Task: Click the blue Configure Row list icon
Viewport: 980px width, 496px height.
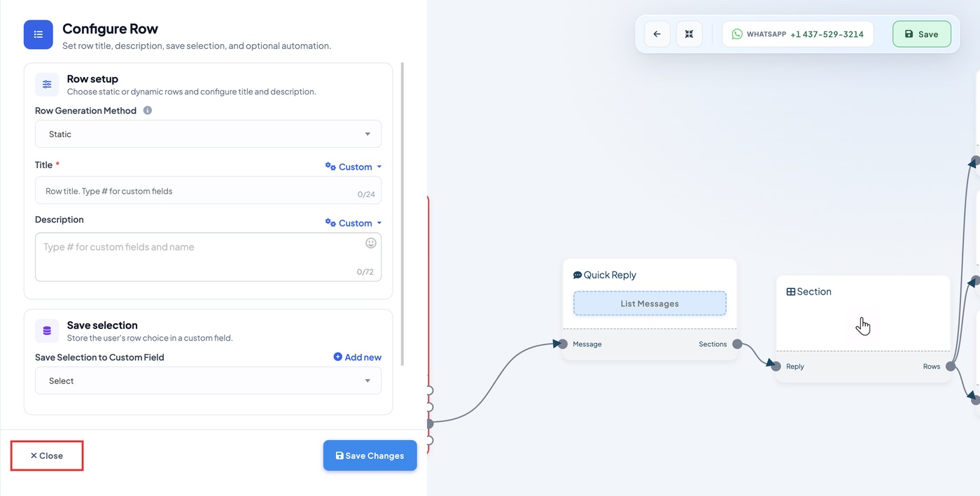Action: (x=38, y=34)
